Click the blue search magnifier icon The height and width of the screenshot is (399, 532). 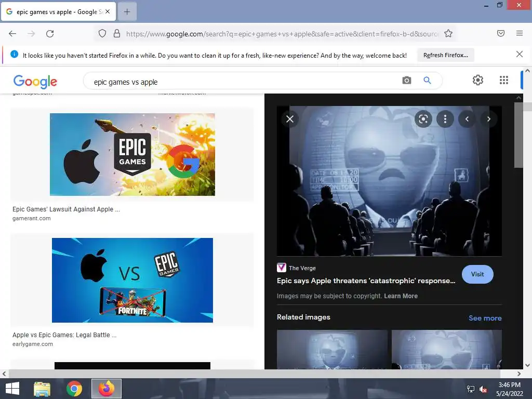[x=427, y=81]
